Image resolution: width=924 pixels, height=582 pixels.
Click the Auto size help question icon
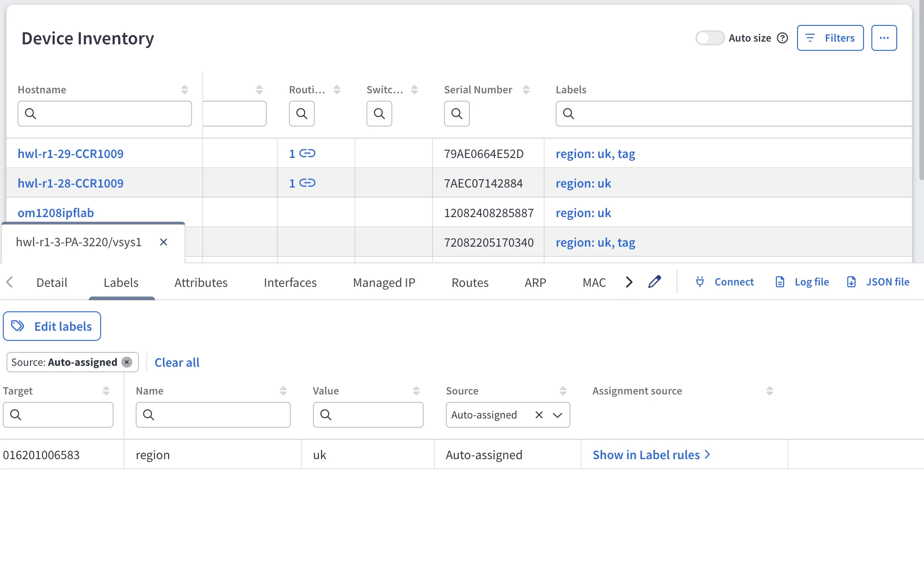[x=782, y=38]
